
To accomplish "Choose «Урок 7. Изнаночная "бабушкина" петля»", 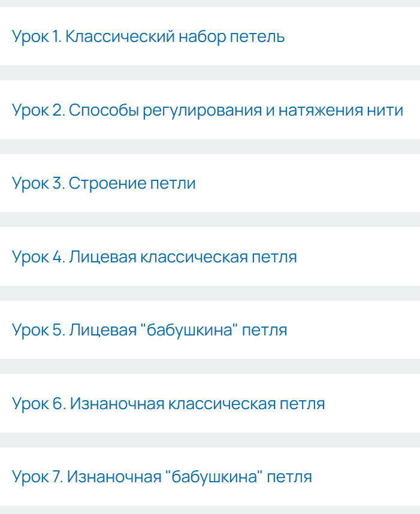I will coord(162,477).
